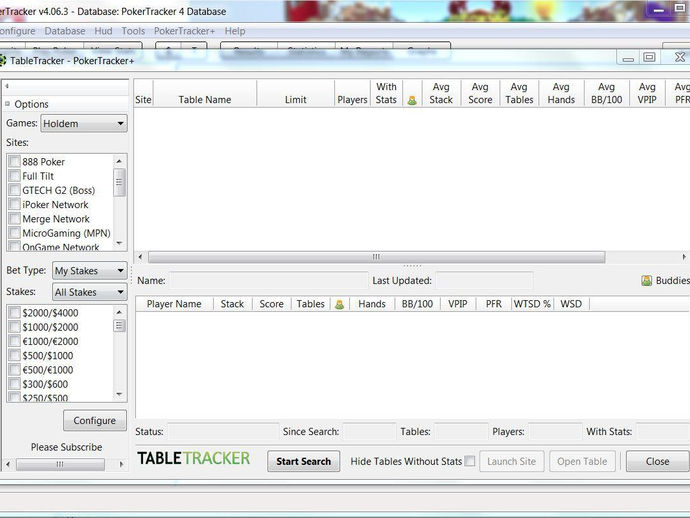Click Sites list scroll up arrow
690x518 pixels.
119,162
